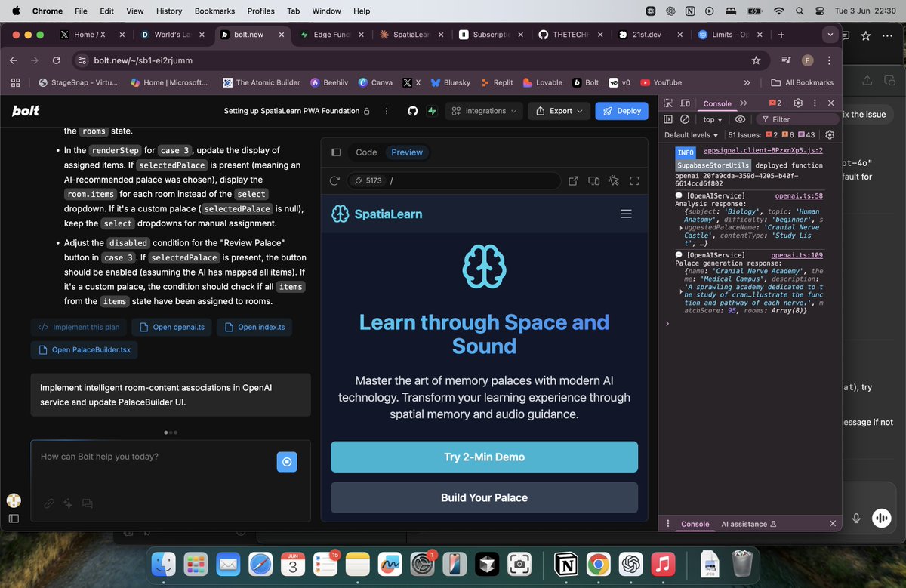Image resolution: width=906 pixels, height=588 pixels.
Task: Click Open index.ts button
Action: tap(255, 327)
